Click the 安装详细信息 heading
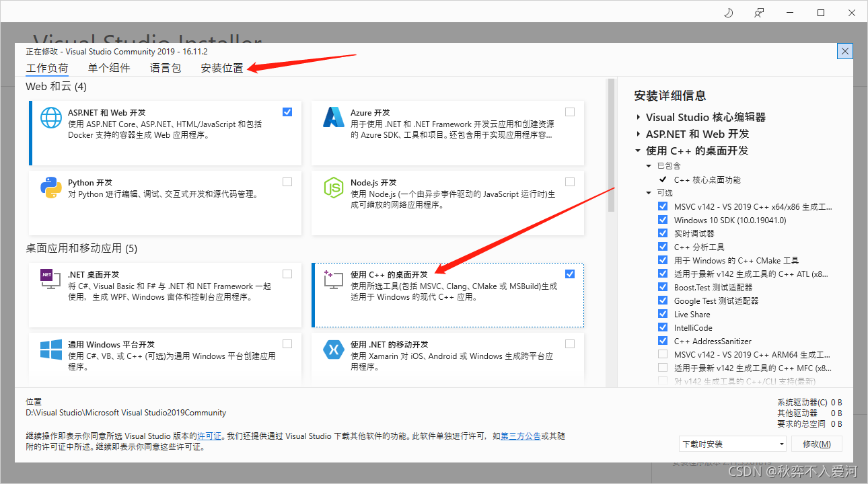The height and width of the screenshot is (484, 868). (x=670, y=95)
